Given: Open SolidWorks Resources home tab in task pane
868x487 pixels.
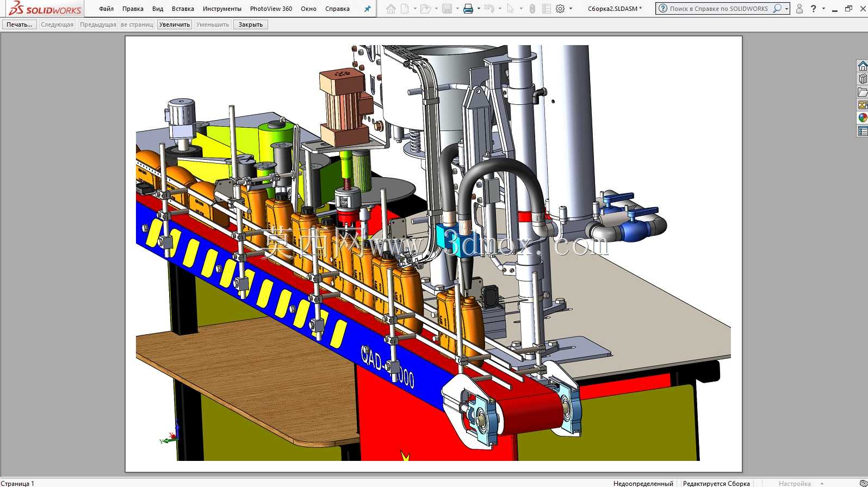Looking at the screenshot, I should 863,66.
